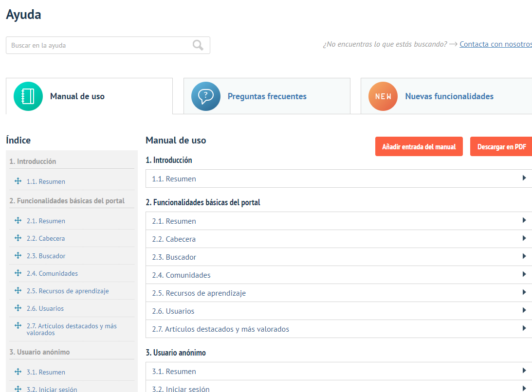The image size is (532, 392).
Task: Click the green book icon on Manual de uso
Action: pyautogui.click(x=28, y=96)
